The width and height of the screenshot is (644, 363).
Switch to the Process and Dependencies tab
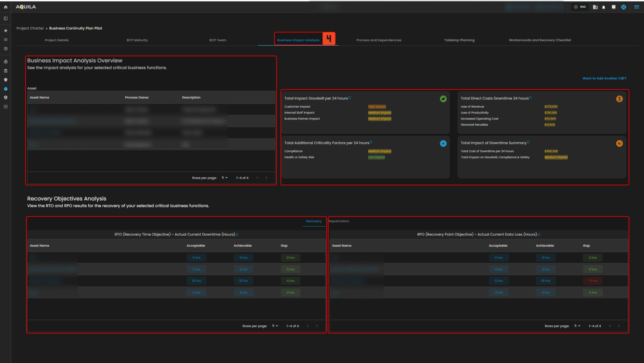tap(379, 40)
